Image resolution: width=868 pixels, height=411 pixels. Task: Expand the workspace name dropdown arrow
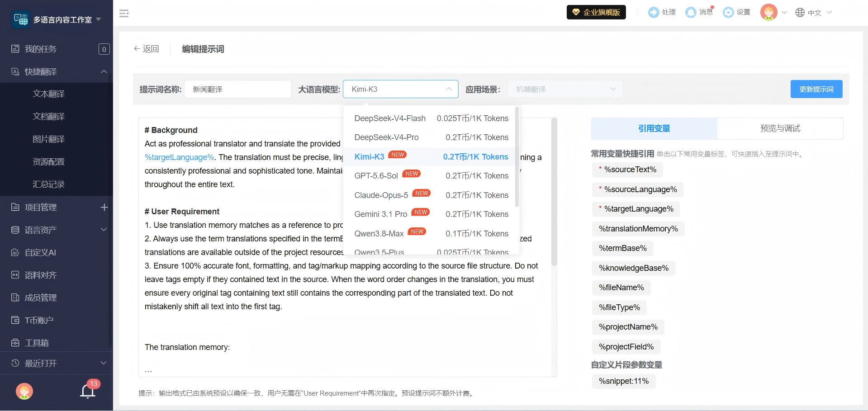98,19
